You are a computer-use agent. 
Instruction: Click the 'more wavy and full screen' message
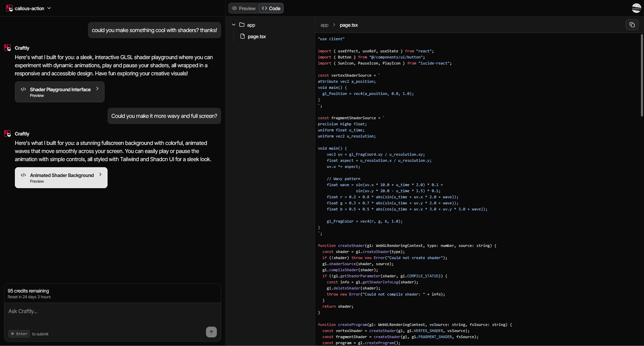[164, 116]
